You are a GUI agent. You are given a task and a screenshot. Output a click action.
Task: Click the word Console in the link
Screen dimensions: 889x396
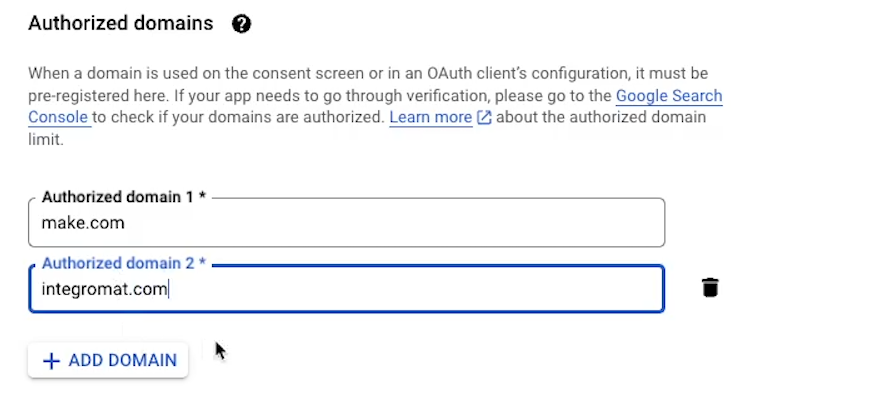tap(58, 117)
